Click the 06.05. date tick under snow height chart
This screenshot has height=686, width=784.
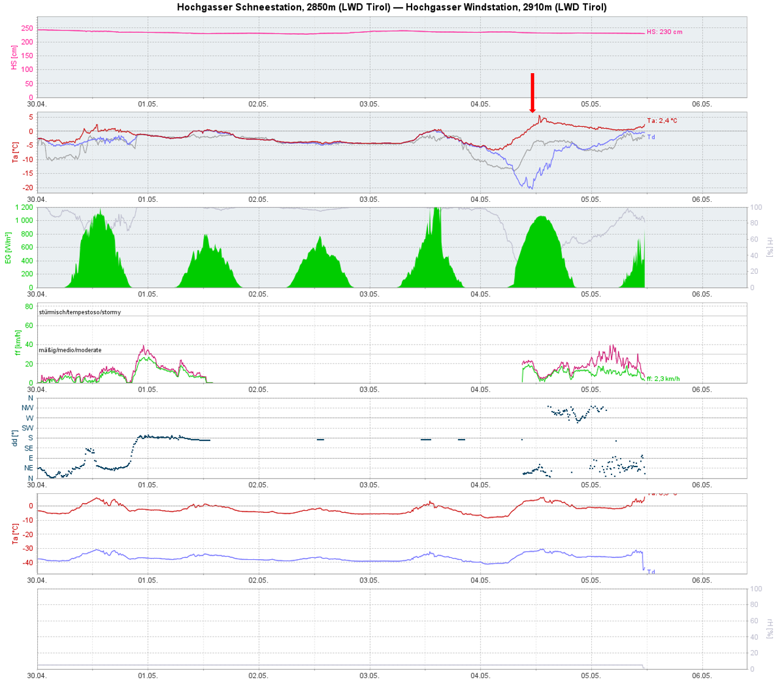[702, 104]
